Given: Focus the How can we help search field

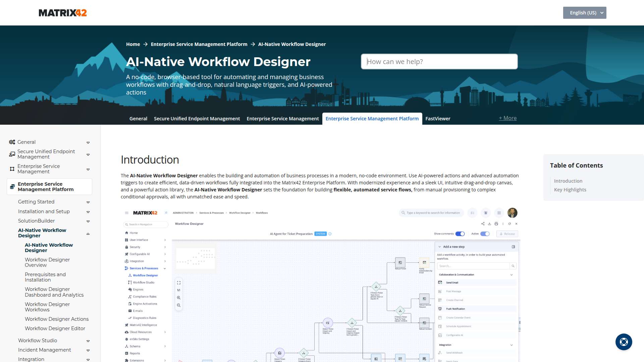Looking at the screenshot, I should [439, 62].
